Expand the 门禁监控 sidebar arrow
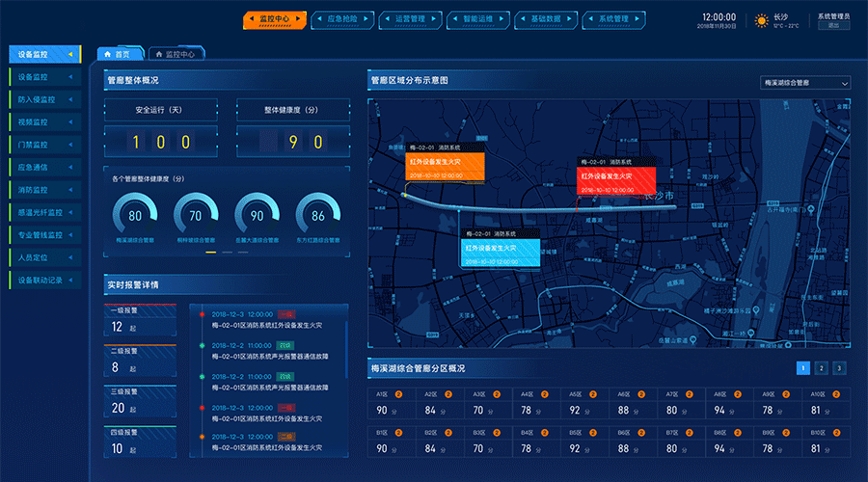The image size is (868, 482). click(x=70, y=145)
